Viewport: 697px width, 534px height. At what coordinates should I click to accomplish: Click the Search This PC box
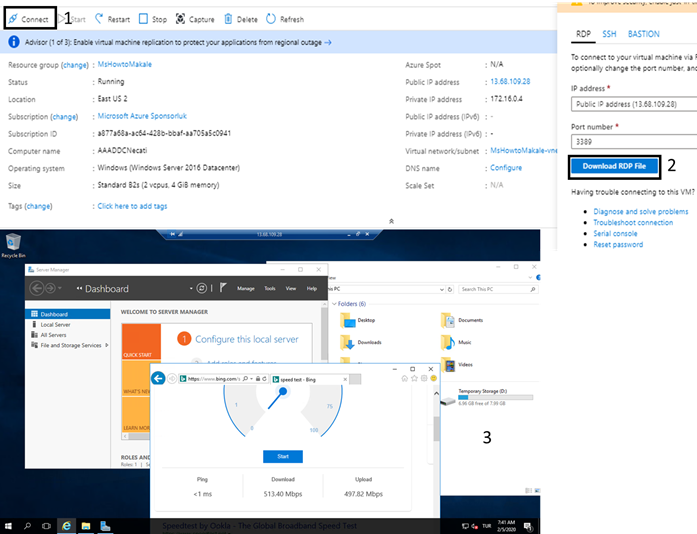pyautogui.click(x=498, y=289)
